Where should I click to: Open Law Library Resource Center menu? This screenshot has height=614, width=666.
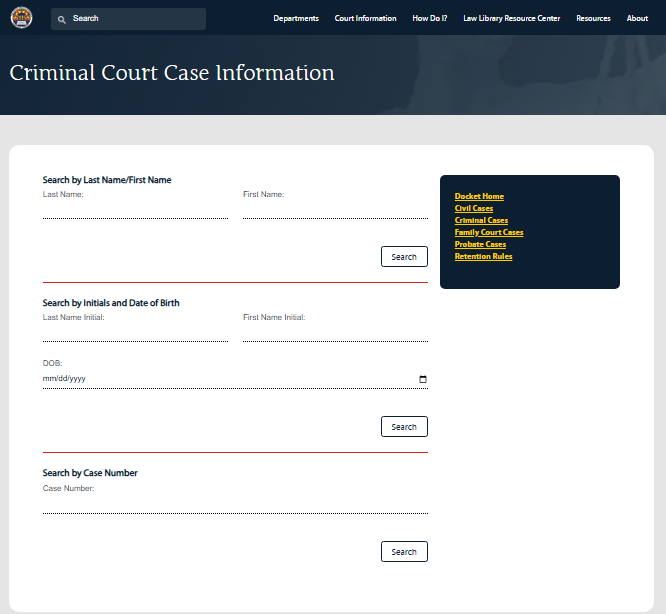[x=512, y=18]
